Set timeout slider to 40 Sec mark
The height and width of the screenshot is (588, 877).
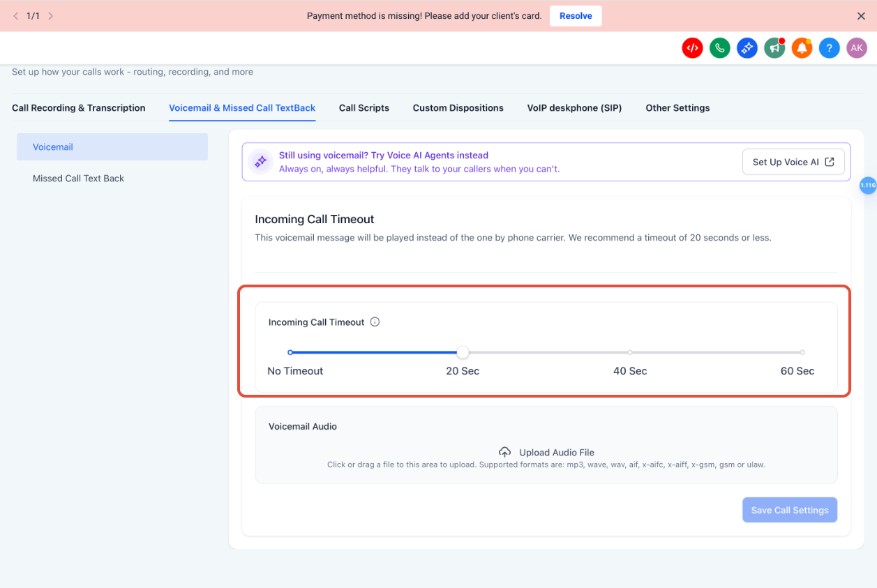(x=630, y=352)
